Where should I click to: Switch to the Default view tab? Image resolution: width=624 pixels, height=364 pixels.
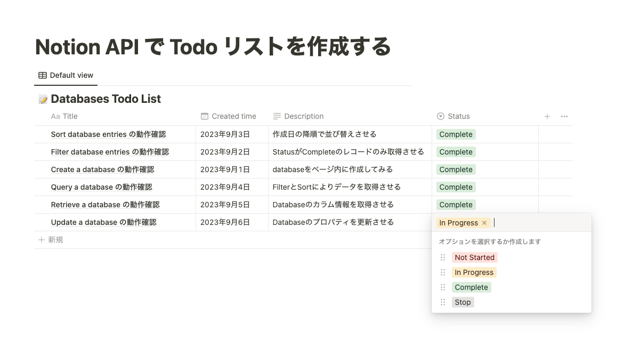pyautogui.click(x=66, y=75)
